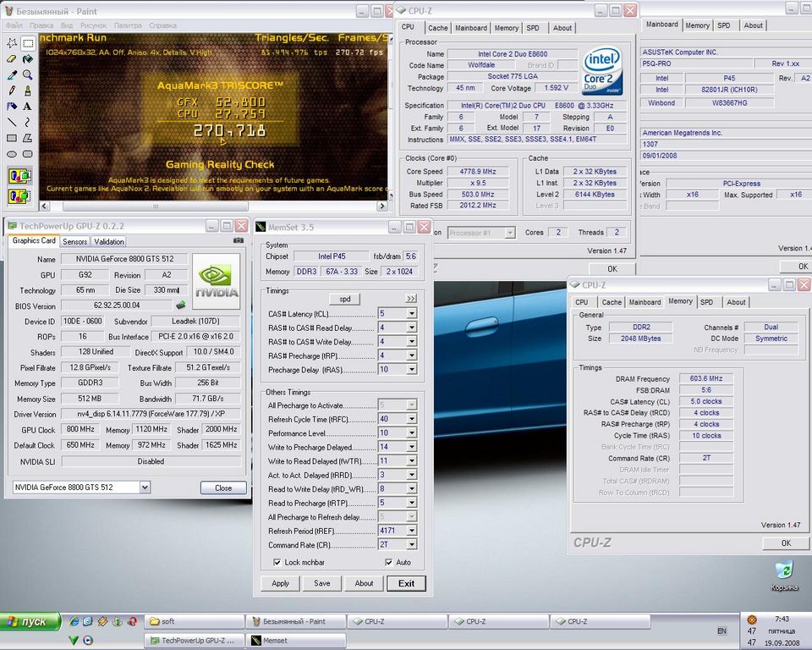This screenshot has width=812, height=650.
Task: Open the Cache tab in the Core 2 Duo CPU-Z window
Action: 437,28
